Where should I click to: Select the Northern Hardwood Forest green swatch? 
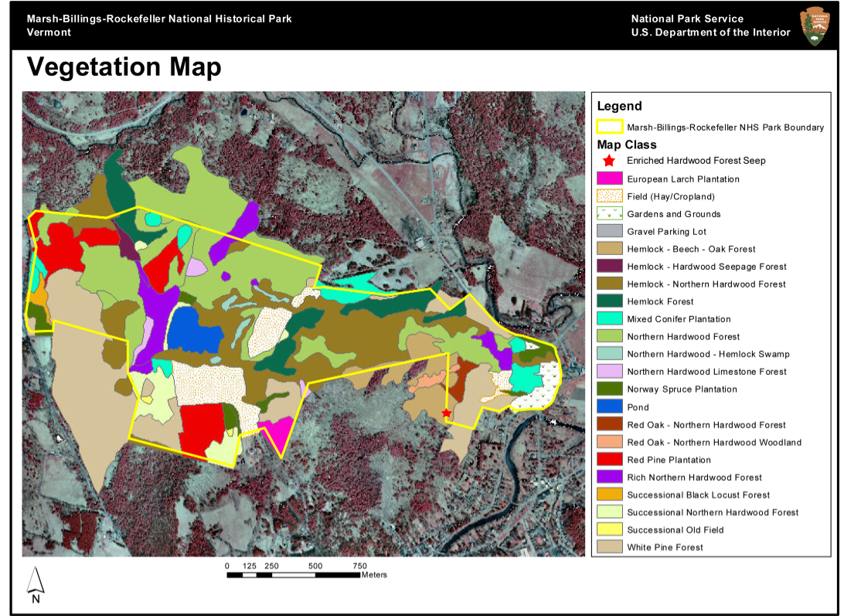[609, 336]
